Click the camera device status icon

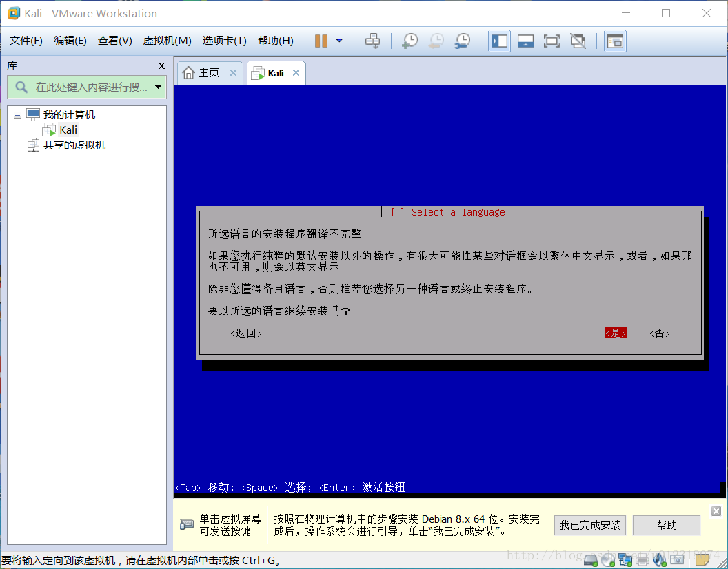[x=677, y=561]
